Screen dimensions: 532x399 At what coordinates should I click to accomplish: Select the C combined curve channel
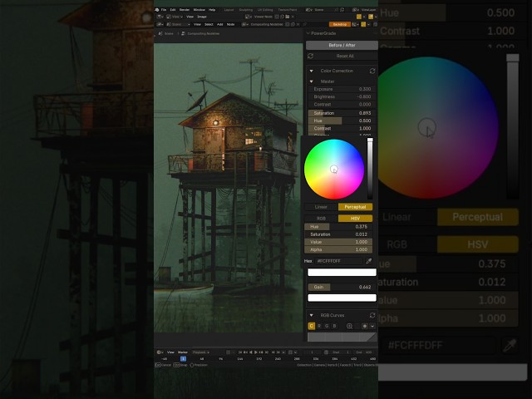(311, 326)
